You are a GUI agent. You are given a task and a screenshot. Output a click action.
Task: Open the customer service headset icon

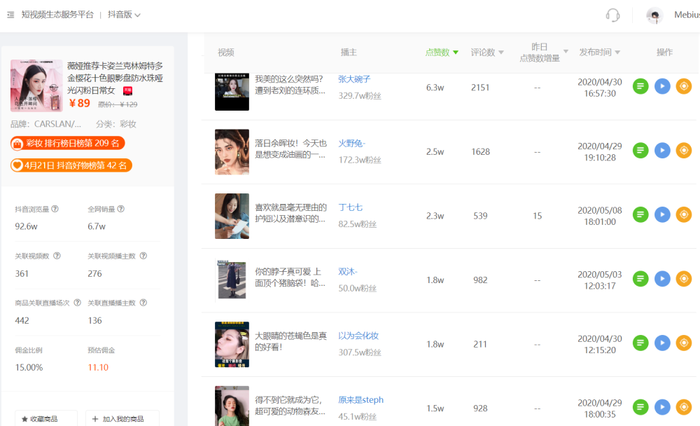(x=612, y=15)
